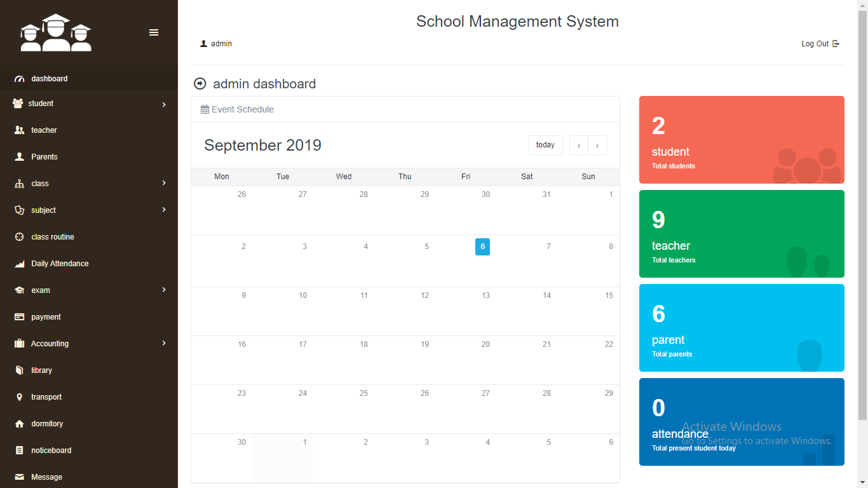
Task: Click the Daily Attendance chart icon
Action: coord(19,264)
